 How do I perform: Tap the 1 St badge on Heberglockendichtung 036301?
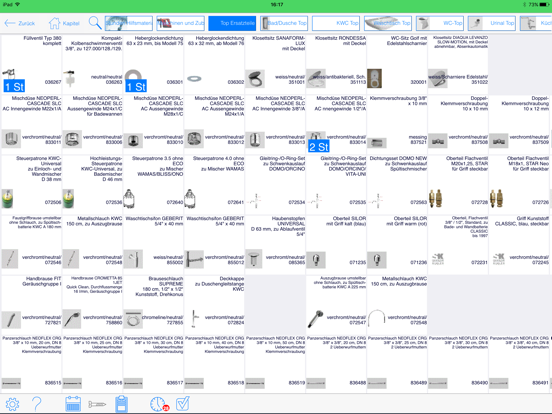tap(136, 86)
